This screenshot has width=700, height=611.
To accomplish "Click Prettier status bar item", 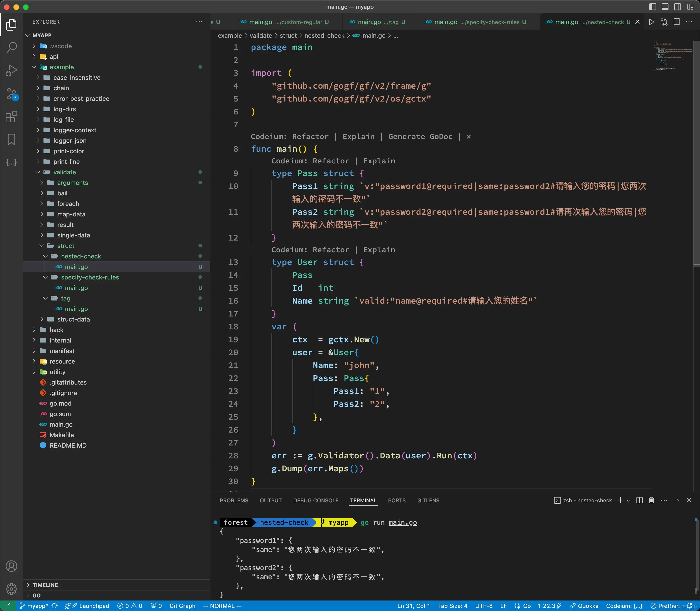I will tap(665, 606).
